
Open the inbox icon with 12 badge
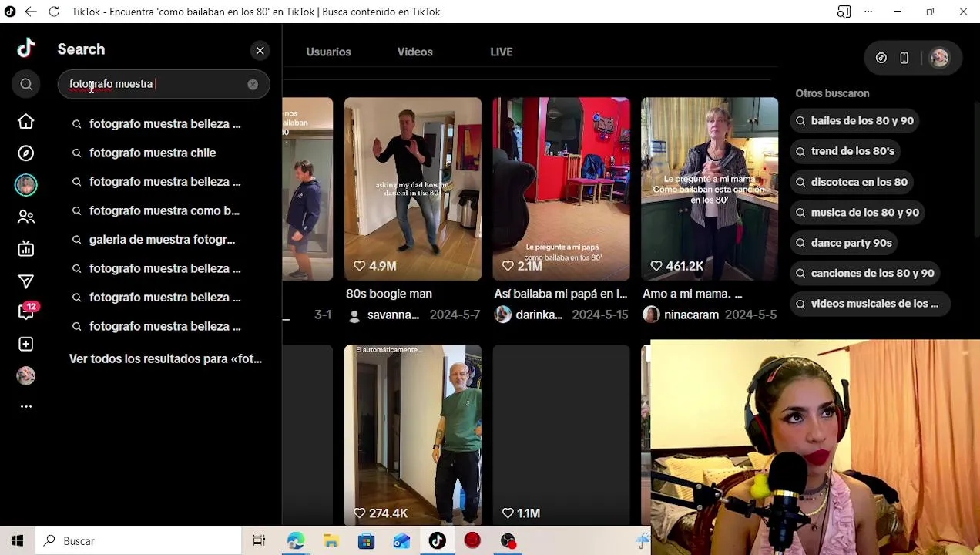tap(26, 311)
